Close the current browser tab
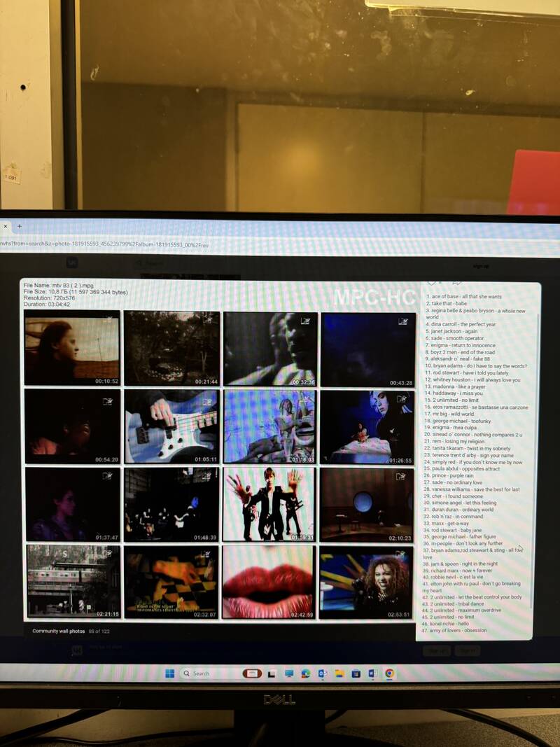Screen dimensions: 560x747 pos(6,226)
